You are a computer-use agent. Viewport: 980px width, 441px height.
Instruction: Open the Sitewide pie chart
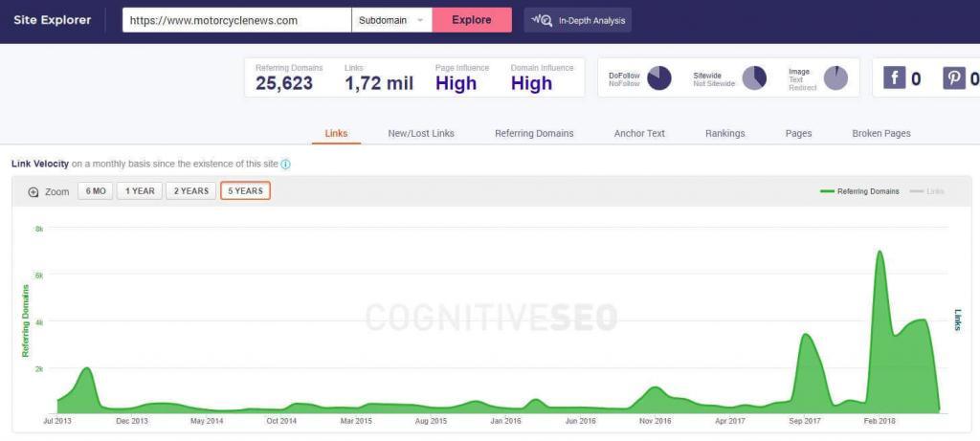pyautogui.click(x=754, y=78)
